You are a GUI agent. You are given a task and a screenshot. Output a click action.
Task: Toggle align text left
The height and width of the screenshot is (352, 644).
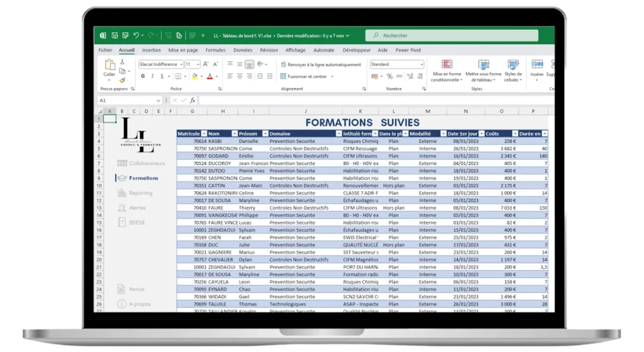pyautogui.click(x=230, y=76)
